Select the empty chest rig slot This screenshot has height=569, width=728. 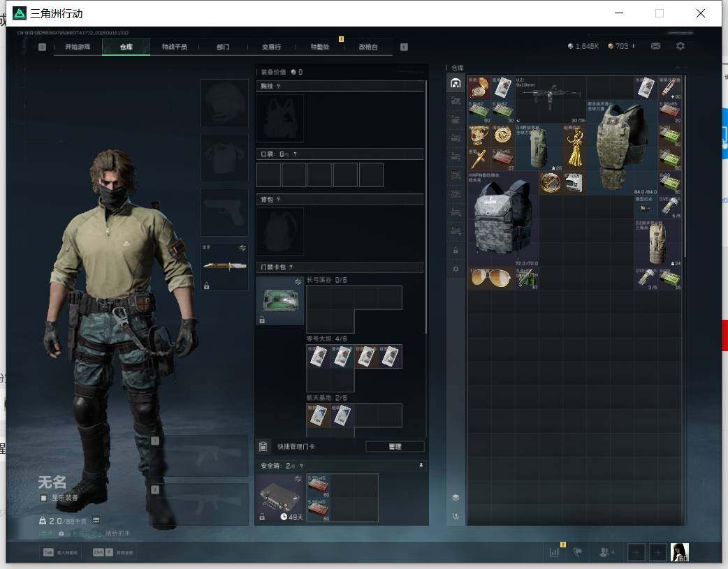(280, 118)
